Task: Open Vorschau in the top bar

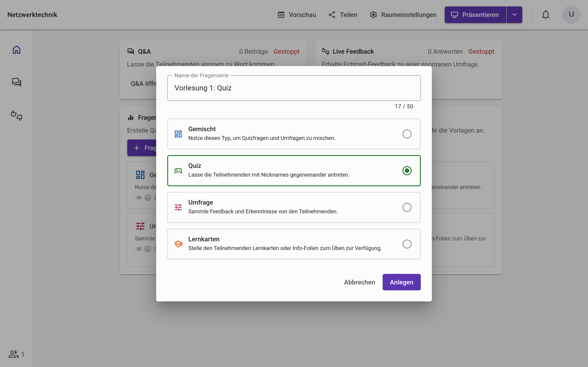Action: pyautogui.click(x=297, y=15)
